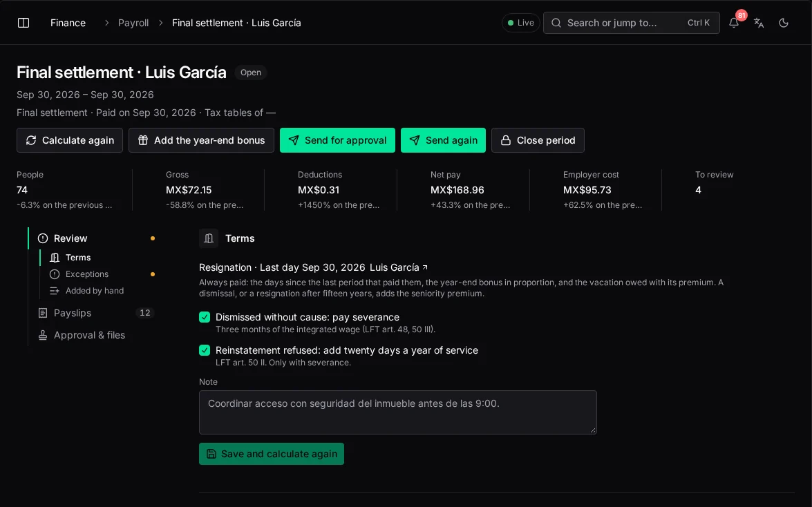Viewport: 812px width, 507px height.
Task: Add the year-end bonus
Action: tap(202, 140)
